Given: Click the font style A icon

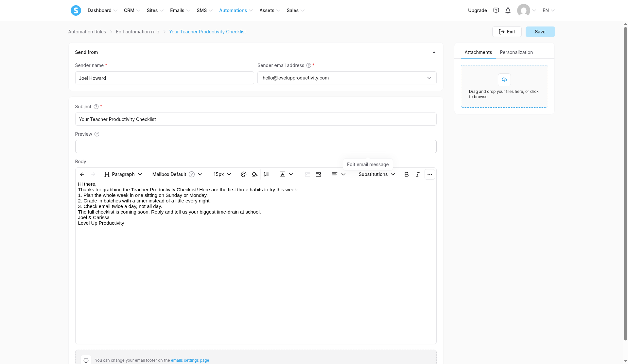Looking at the screenshot, I should (x=283, y=174).
